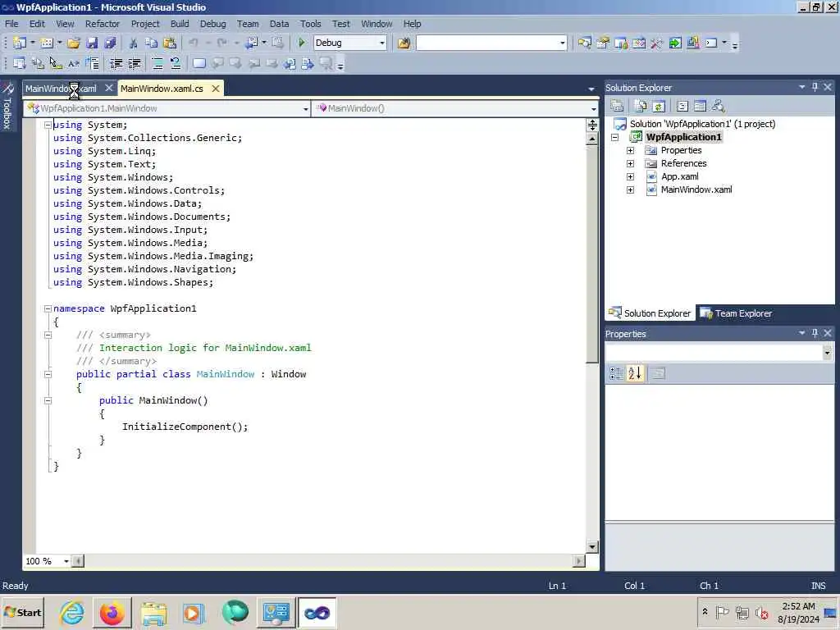The image size is (840, 630).
Task: Open the file explorer taskbar icon
Action: (153, 613)
